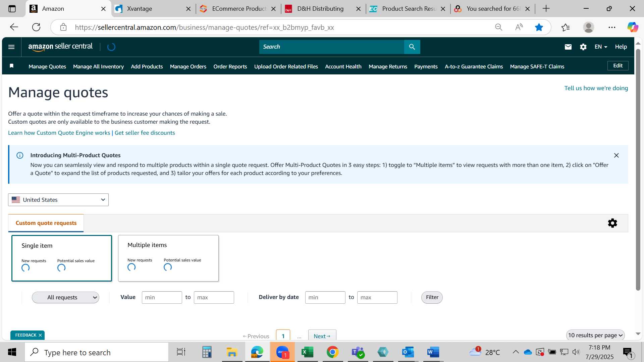
Task: Switch to the ECommerce Product tab
Action: pyautogui.click(x=239, y=9)
